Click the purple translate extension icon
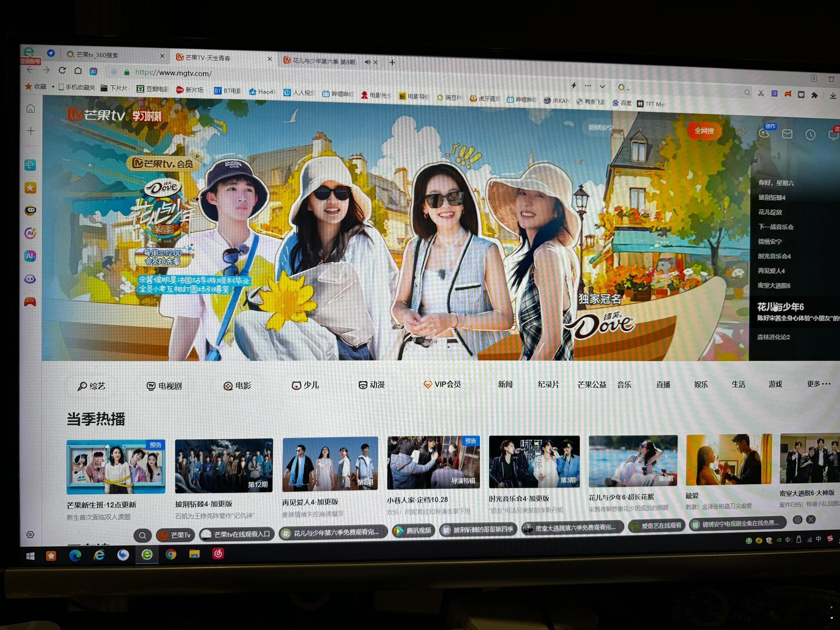This screenshot has width=840, height=630. (774, 94)
